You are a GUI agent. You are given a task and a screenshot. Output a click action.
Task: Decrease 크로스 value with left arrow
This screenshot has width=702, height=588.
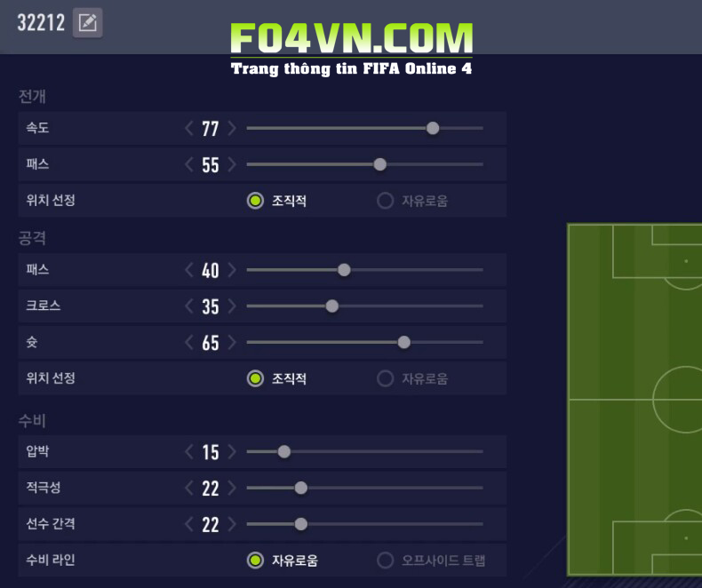(x=188, y=306)
